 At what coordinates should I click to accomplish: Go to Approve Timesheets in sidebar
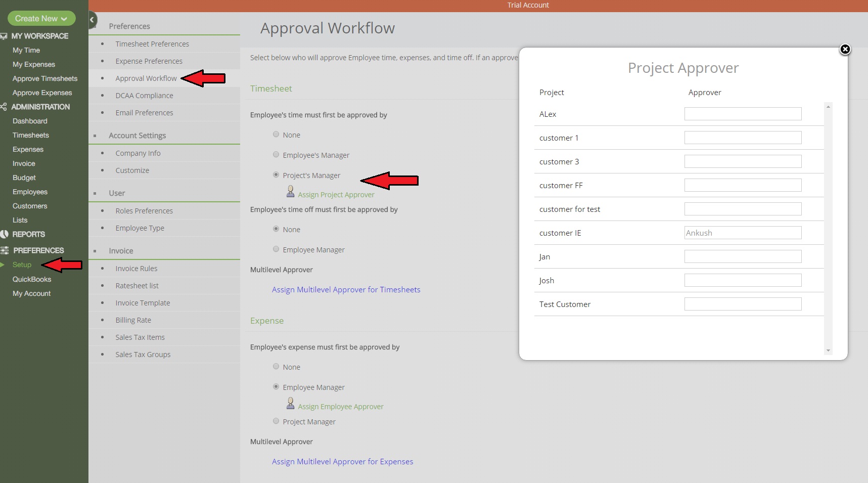45,78
